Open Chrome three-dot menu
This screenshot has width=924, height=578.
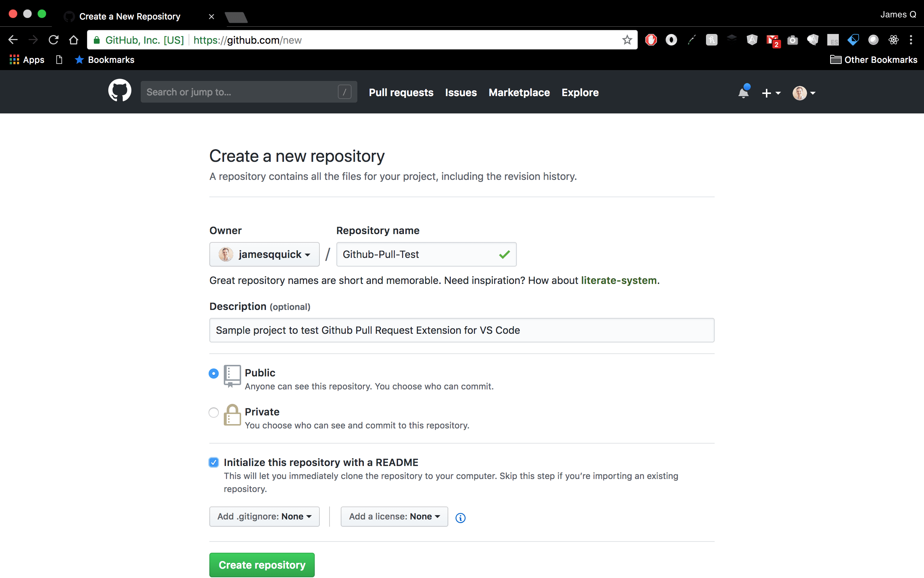[x=911, y=40]
